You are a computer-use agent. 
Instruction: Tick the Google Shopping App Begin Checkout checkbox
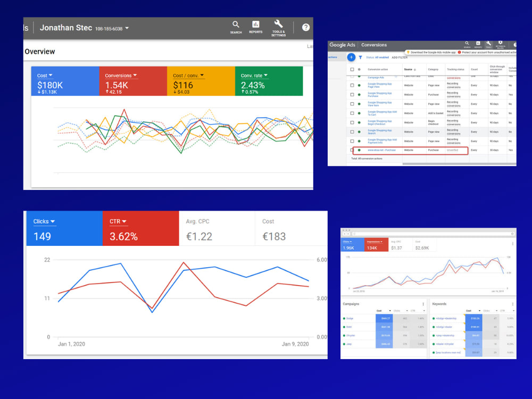tap(352, 122)
